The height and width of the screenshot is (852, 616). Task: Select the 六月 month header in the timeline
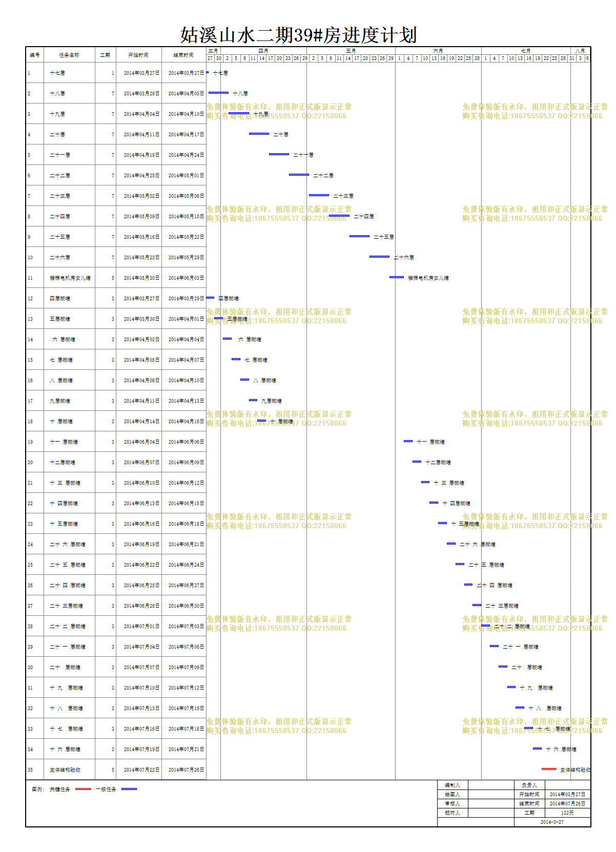[438, 51]
